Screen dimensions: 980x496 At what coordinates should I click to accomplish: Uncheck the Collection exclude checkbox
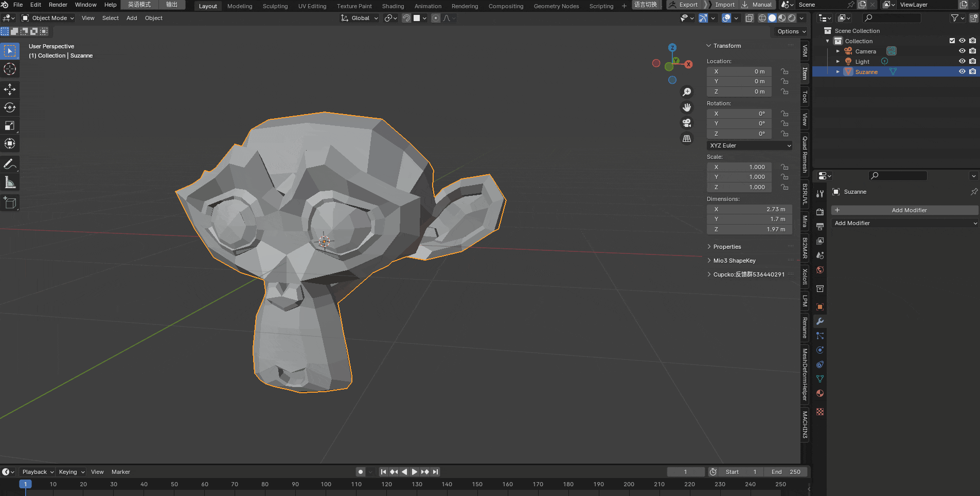[952, 41]
